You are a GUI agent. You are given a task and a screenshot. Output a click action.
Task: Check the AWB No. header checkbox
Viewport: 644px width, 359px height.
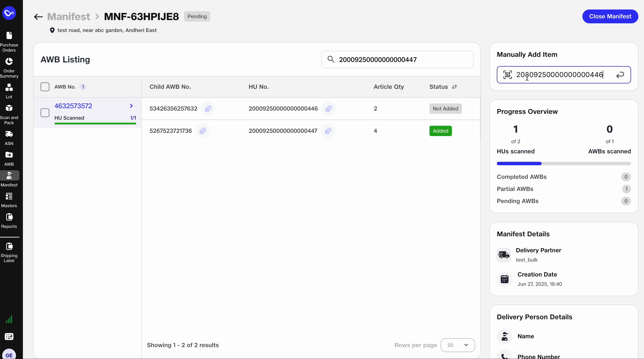45,87
